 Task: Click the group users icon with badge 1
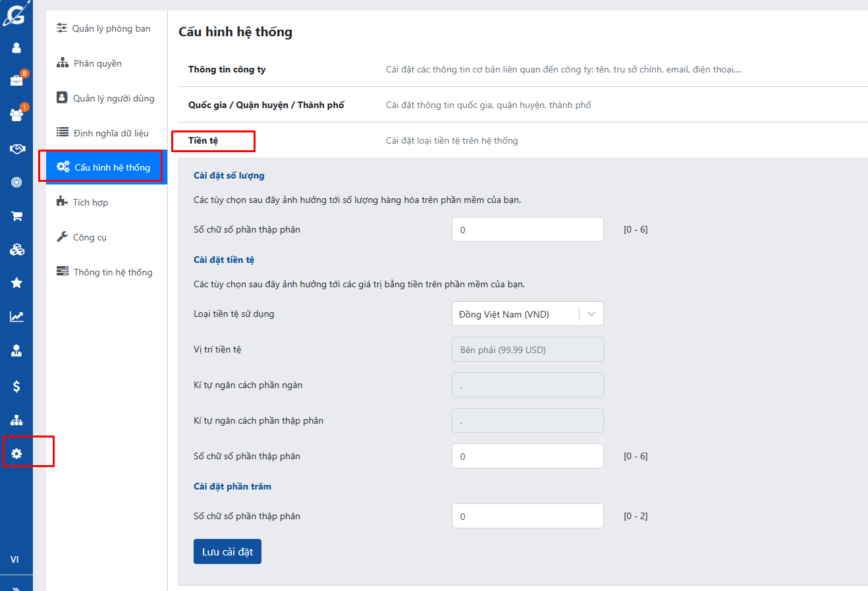pyautogui.click(x=16, y=115)
